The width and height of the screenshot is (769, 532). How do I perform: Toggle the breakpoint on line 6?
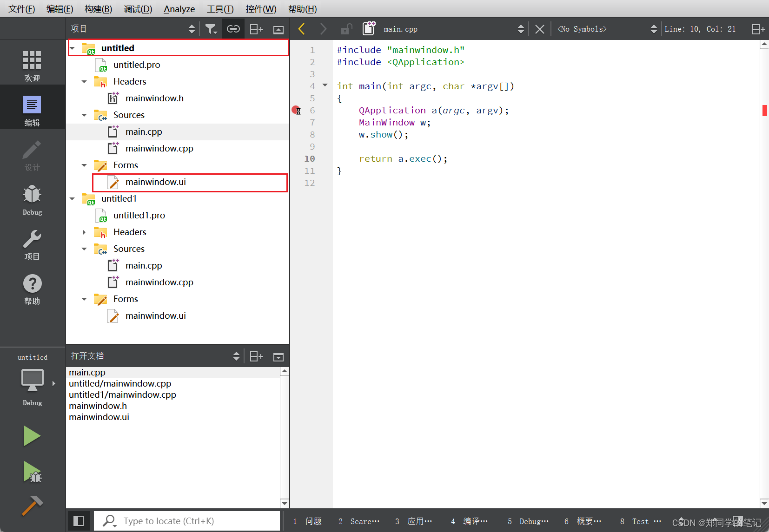296,110
